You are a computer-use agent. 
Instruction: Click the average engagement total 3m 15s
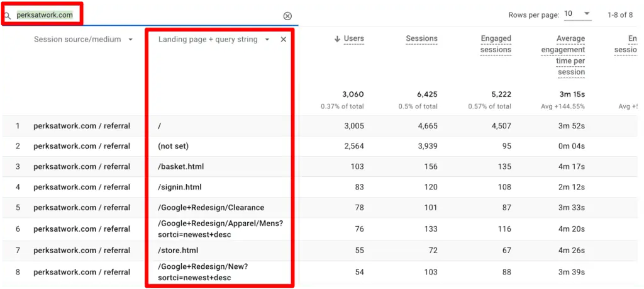572,94
